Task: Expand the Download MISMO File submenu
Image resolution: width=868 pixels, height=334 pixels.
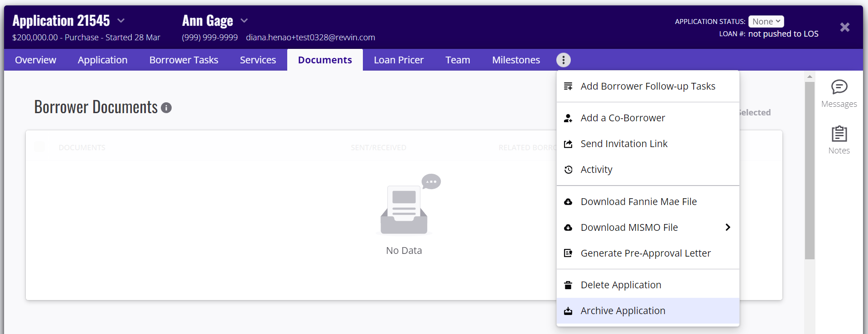Action: [x=728, y=227]
